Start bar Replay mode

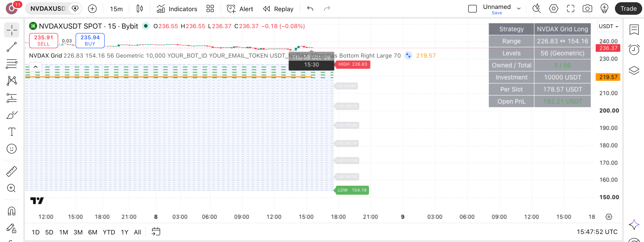pyautogui.click(x=278, y=9)
